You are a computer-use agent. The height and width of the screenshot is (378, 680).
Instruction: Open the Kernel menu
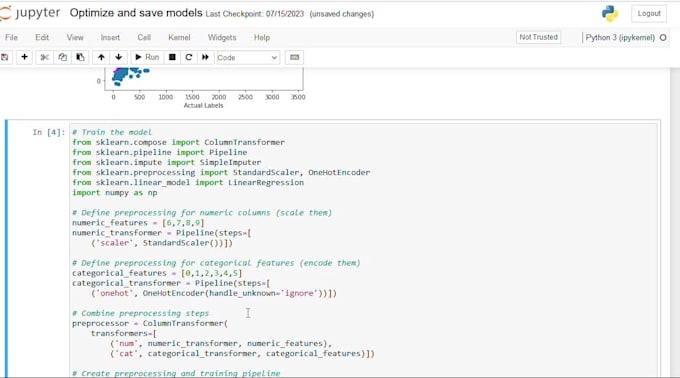[x=179, y=37]
